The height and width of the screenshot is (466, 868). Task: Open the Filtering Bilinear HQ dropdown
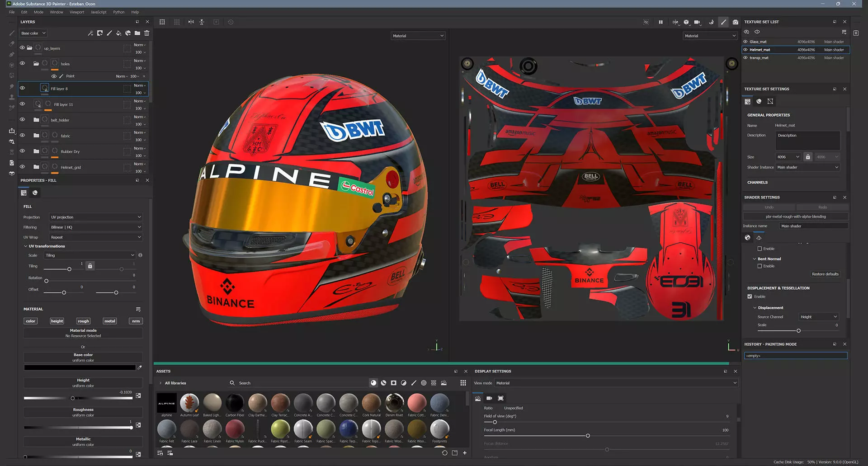click(96, 227)
